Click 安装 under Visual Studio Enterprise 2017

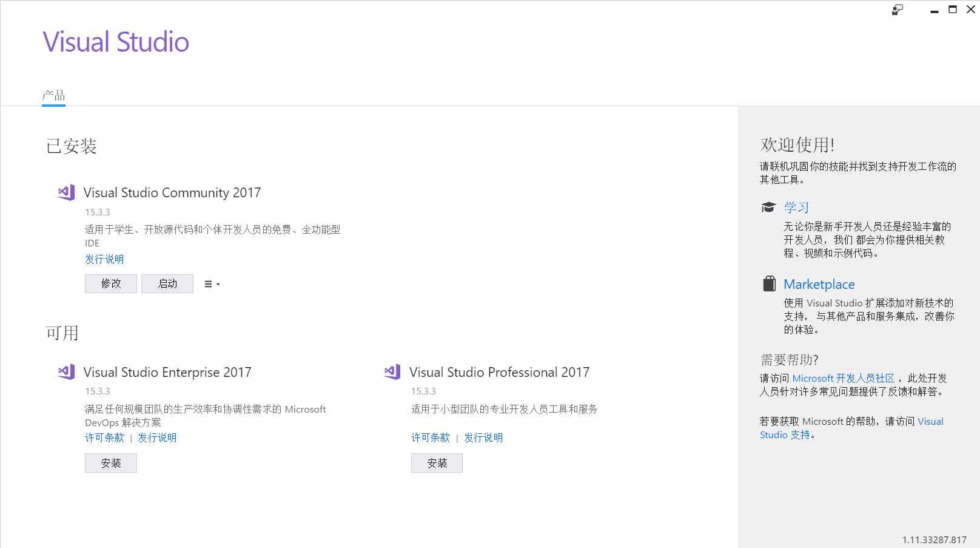pyautogui.click(x=110, y=462)
